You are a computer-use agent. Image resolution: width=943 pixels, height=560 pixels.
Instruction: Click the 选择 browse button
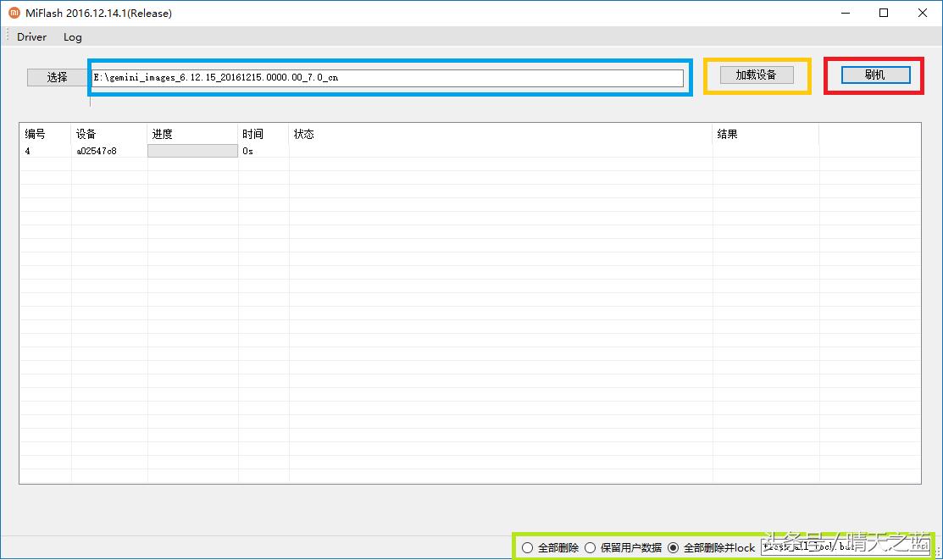pos(58,77)
